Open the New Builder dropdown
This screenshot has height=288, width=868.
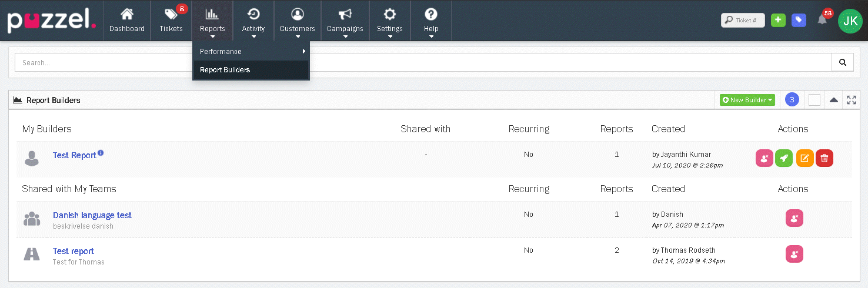(x=747, y=100)
